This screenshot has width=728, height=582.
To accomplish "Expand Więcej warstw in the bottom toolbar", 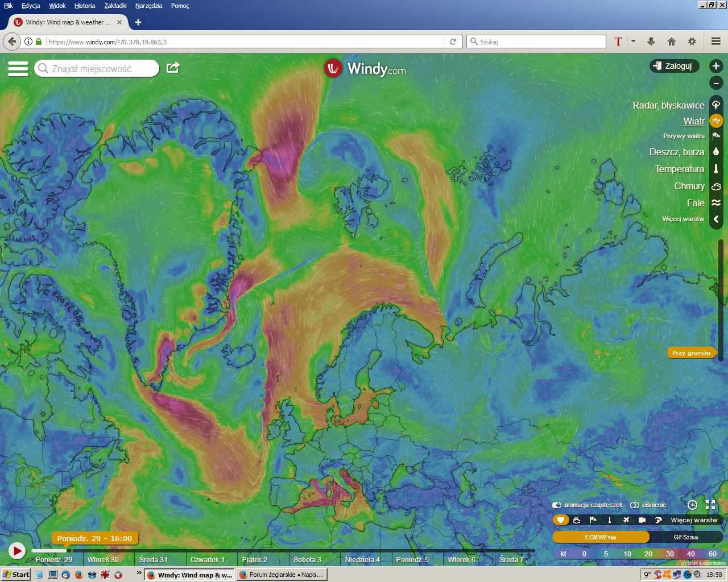I will point(694,520).
